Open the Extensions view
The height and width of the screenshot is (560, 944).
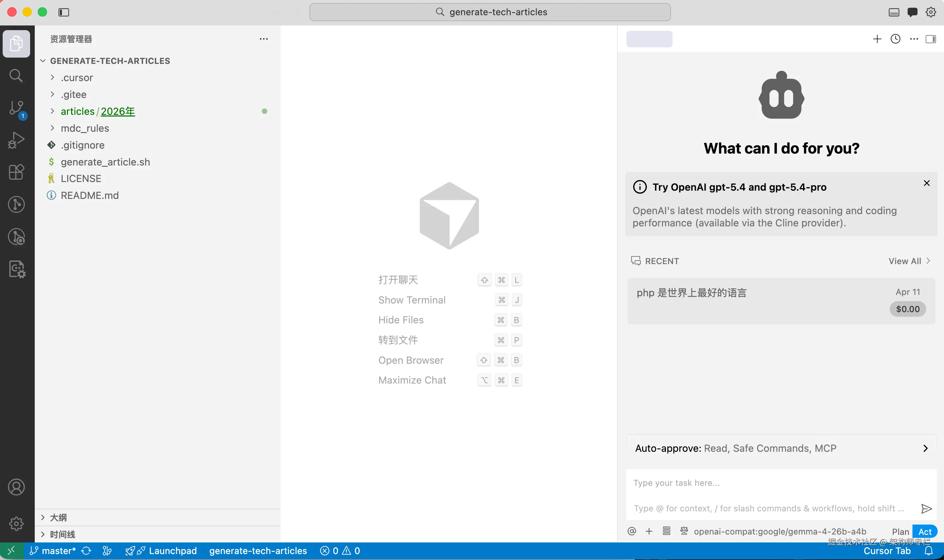click(16, 172)
